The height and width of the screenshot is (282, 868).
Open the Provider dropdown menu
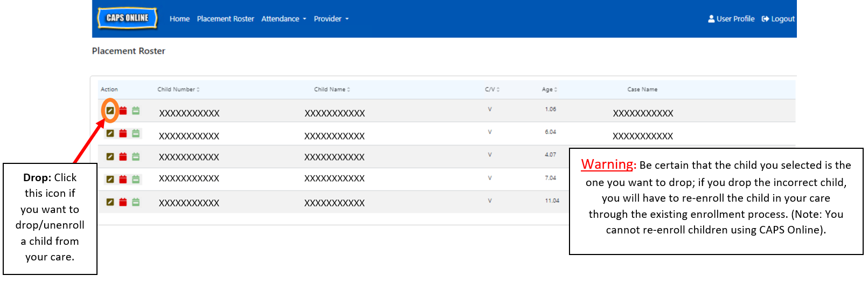tap(331, 19)
